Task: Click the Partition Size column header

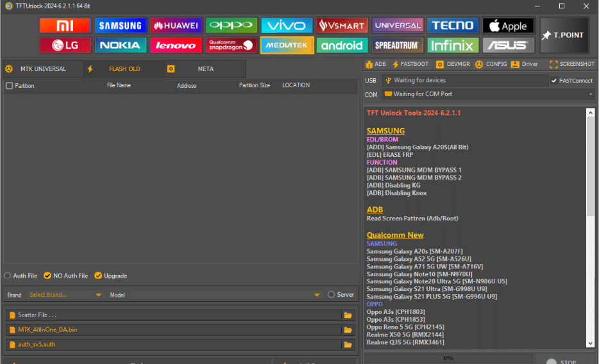Action: coord(255,85)
